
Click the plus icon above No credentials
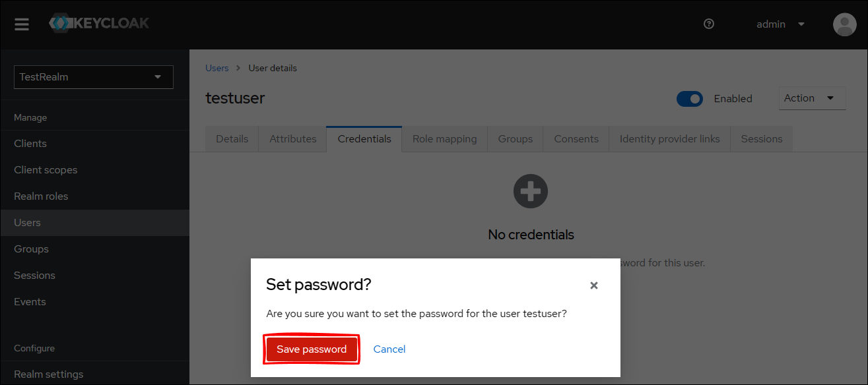[531, 192]
